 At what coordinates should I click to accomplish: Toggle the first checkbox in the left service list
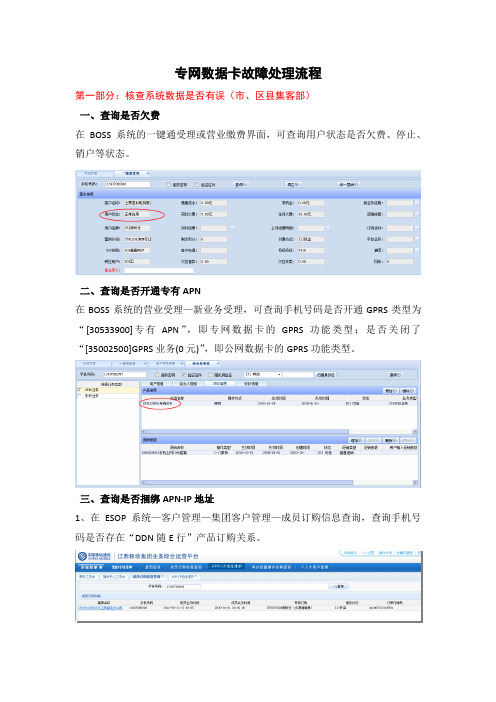pyautogui.click(x=80, y=390)
